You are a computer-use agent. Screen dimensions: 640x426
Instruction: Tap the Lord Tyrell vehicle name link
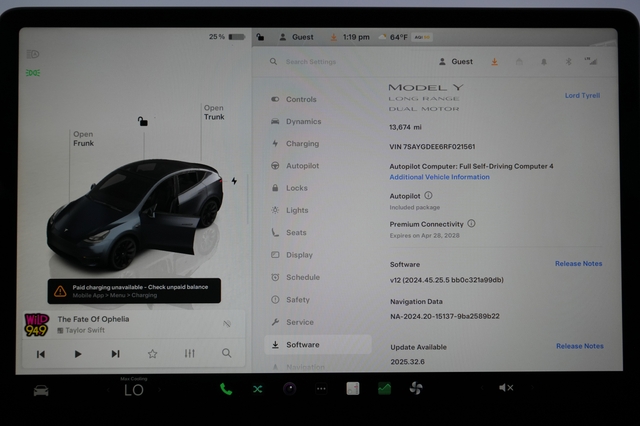582,95
